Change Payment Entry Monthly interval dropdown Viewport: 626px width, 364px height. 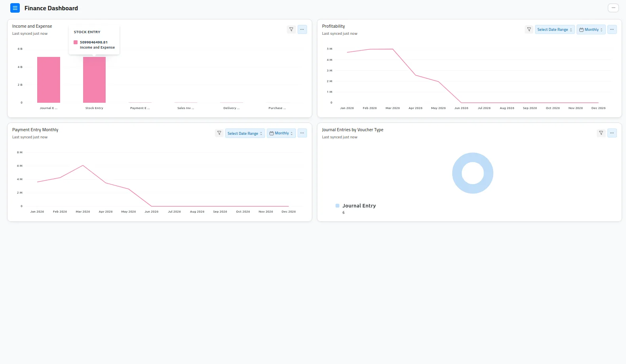click(281, 133)
